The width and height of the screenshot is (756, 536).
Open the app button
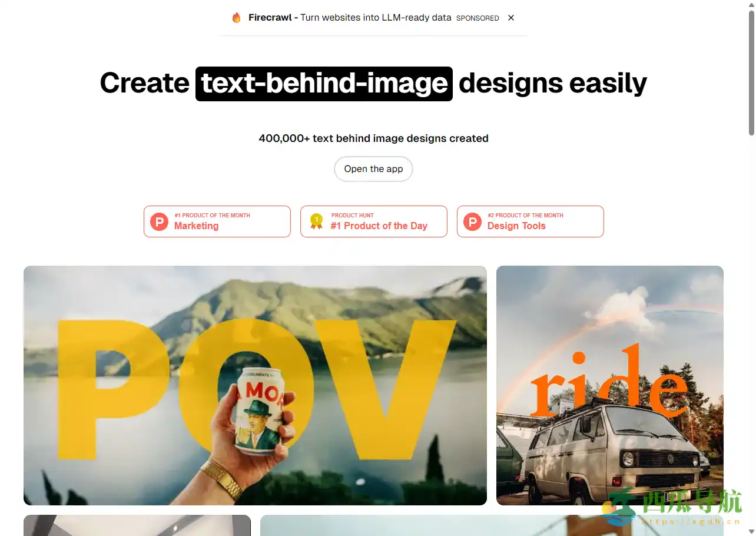click(x=373, y=169)
